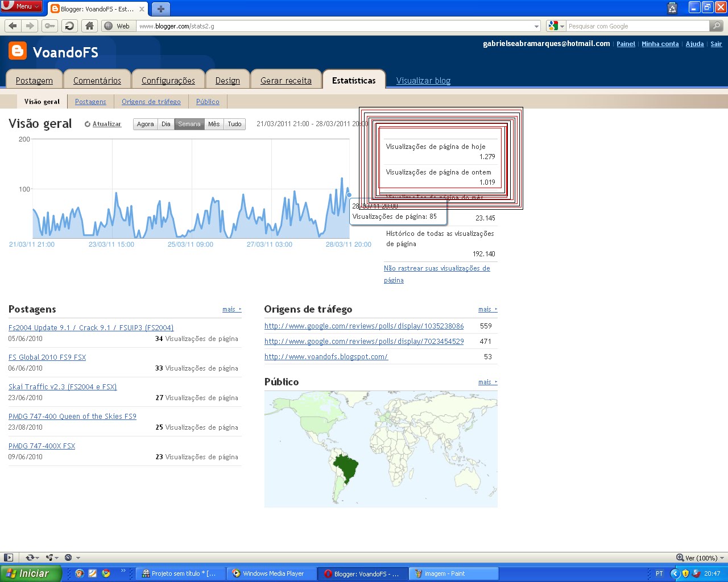Open google.com polls link ending 7023454529
This screenshot has width=728, height=582.
tap(364, 342)
